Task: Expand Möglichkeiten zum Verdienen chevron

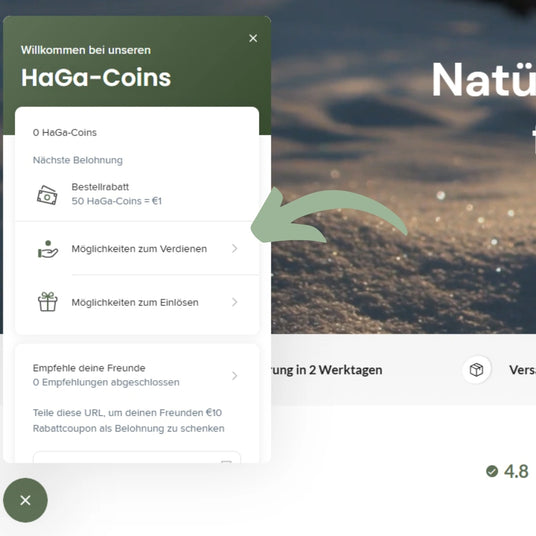Action: pyautogui.click(x=234, y=249)
